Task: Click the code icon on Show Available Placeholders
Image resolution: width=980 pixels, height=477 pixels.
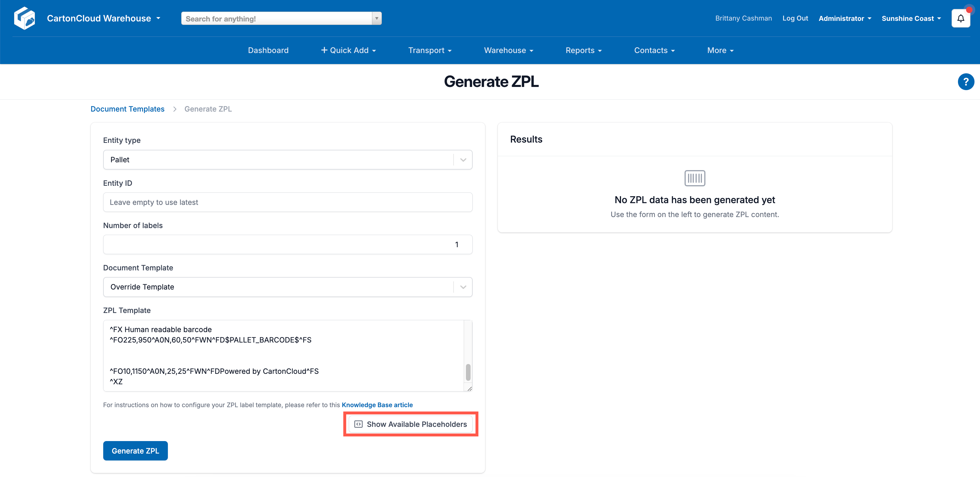Action: click(358, 424)
